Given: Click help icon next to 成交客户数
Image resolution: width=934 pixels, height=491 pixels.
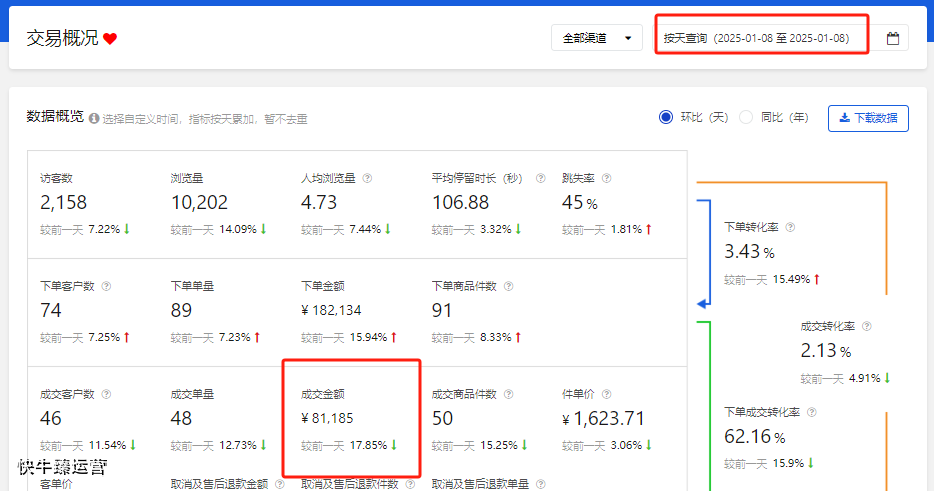Looking at the screenshot, I should point(106,394).
